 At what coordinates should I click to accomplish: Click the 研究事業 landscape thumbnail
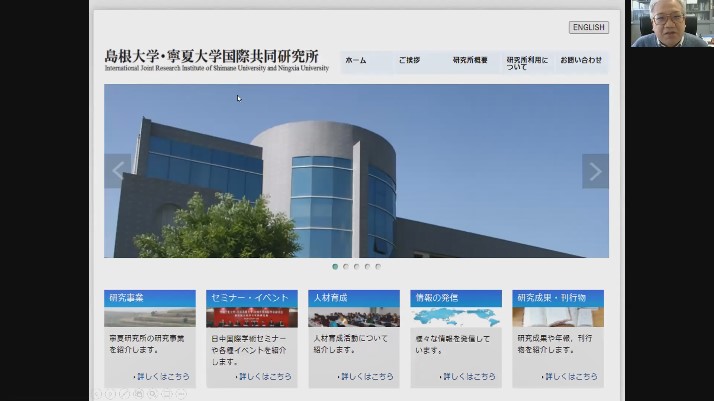(150, 317)
